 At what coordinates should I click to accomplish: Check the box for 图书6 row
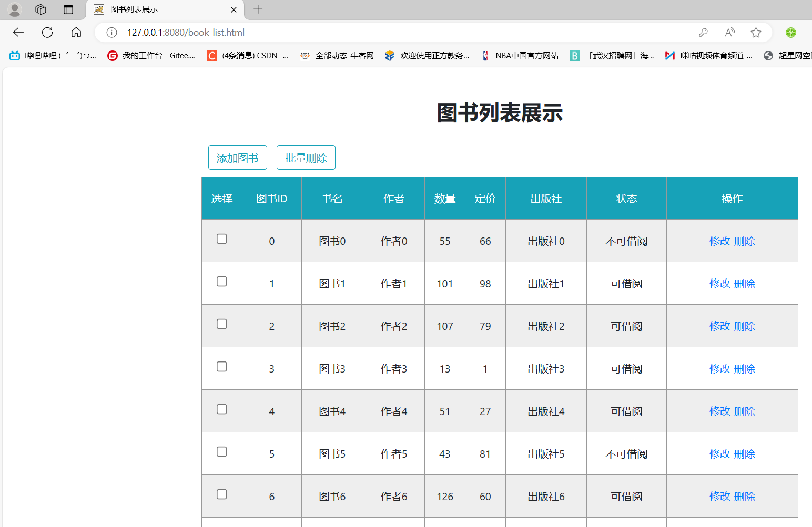(222, 494)
